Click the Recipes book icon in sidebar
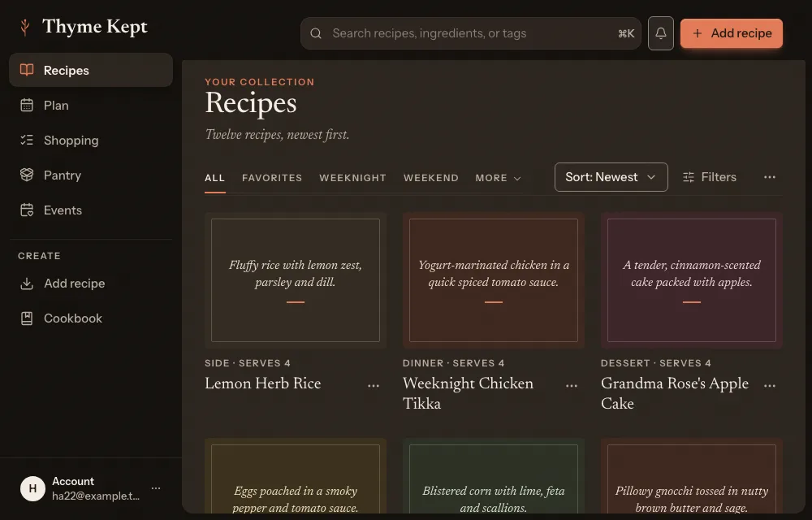The height and width of the screenshot is (520, 812). pyautogui.click(x=27, y=70)
